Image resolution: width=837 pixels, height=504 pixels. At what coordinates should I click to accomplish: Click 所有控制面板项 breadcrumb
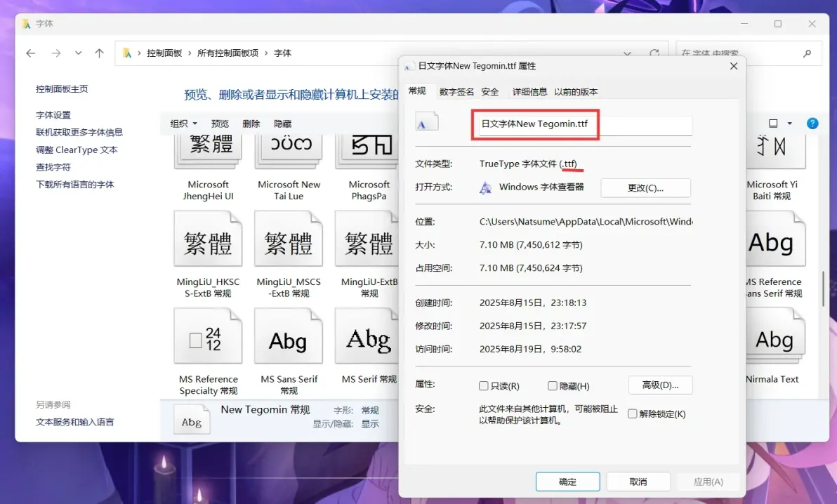pyautogui.click(x=228, y=53)
